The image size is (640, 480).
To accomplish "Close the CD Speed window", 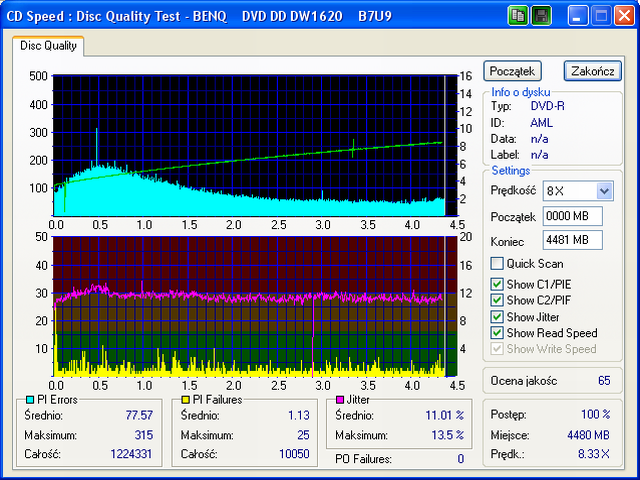I will [x=624, y=16].
